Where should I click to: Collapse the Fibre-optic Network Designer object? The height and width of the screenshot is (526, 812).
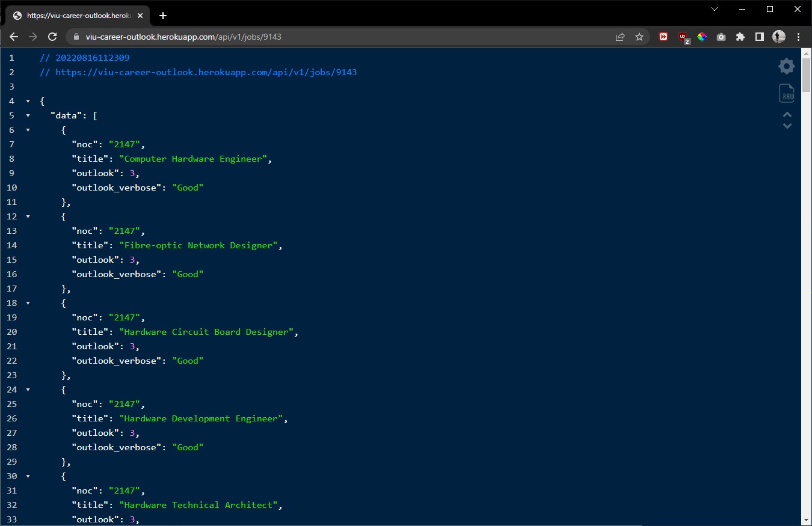tap(28, 216)
